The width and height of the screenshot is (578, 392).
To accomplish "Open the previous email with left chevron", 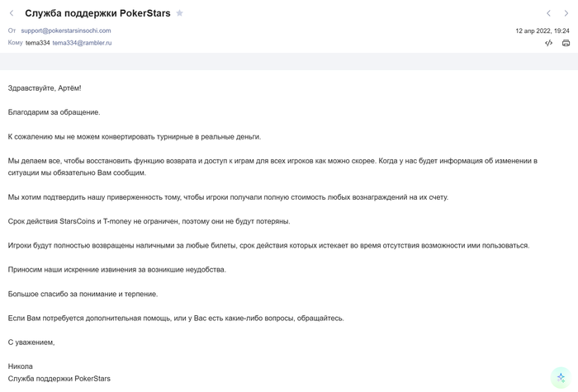I will coord(548,13).
